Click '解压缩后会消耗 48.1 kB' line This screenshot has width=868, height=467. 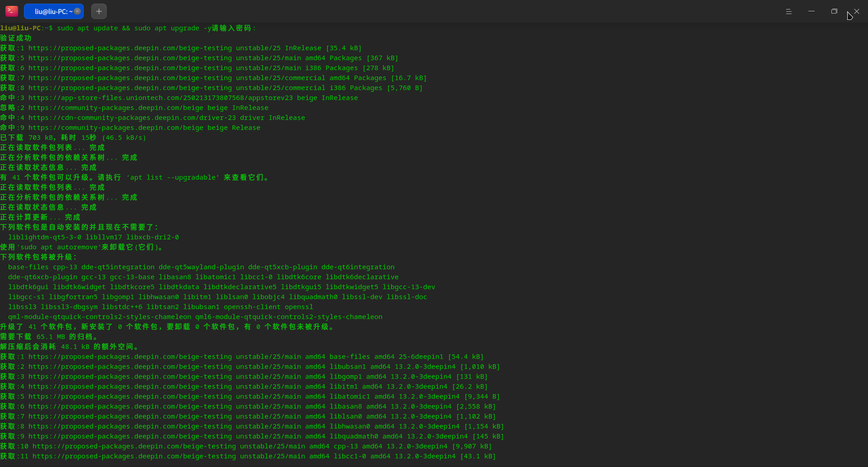tap(69, 347)
